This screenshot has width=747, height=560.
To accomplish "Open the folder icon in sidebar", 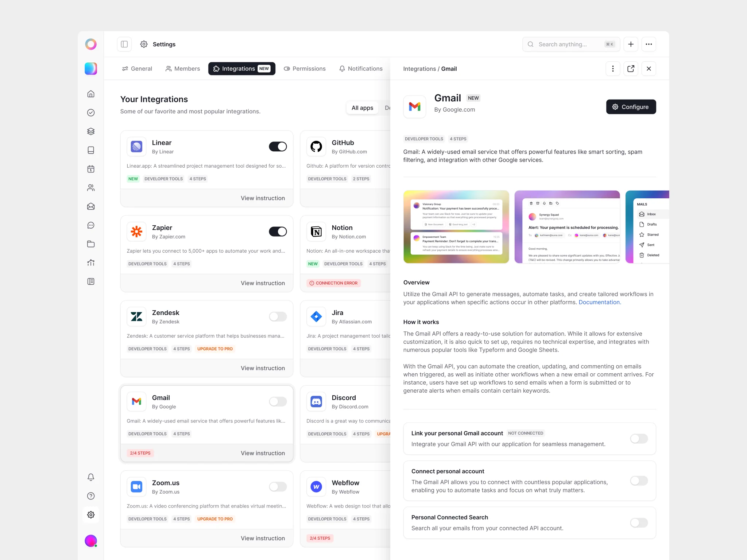I will tap(91, 244).
